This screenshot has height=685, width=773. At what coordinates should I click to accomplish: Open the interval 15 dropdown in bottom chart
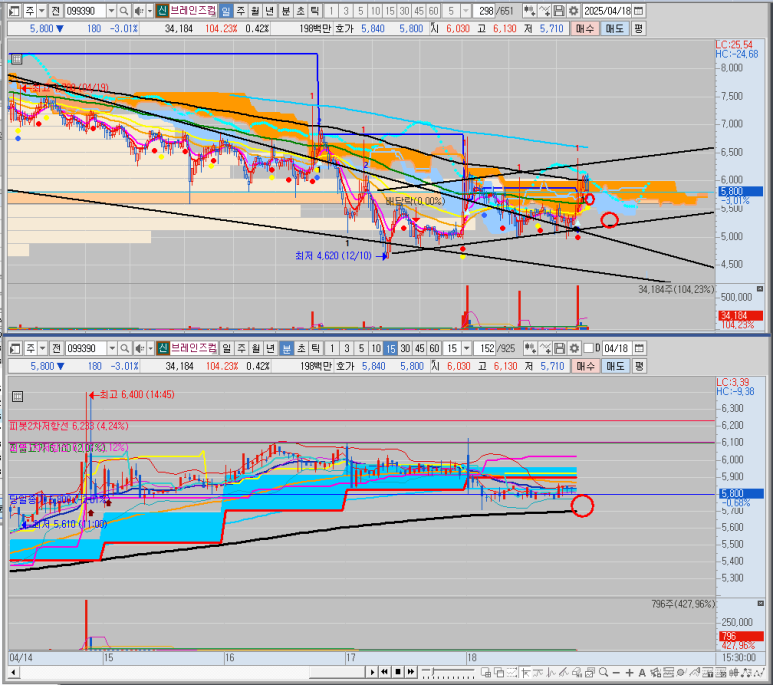pos(466,348)
